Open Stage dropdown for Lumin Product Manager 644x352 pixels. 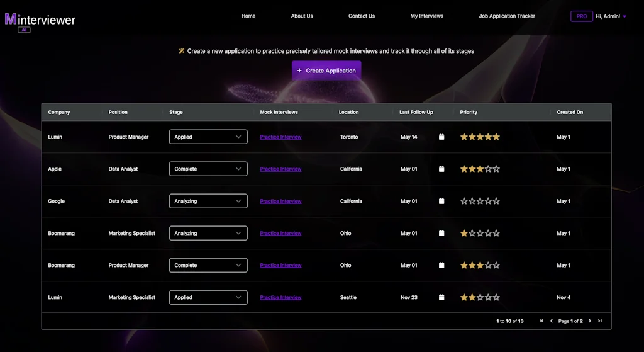(208, 137)
